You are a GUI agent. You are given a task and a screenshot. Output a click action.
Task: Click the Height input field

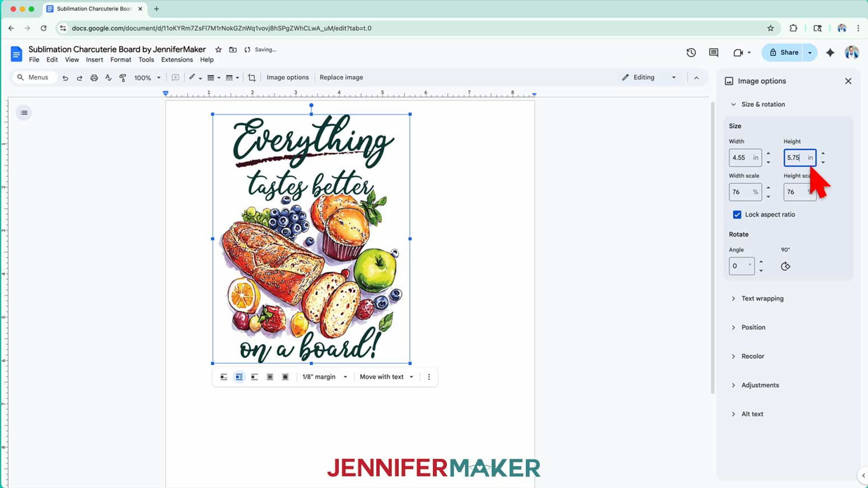point(800,158)
